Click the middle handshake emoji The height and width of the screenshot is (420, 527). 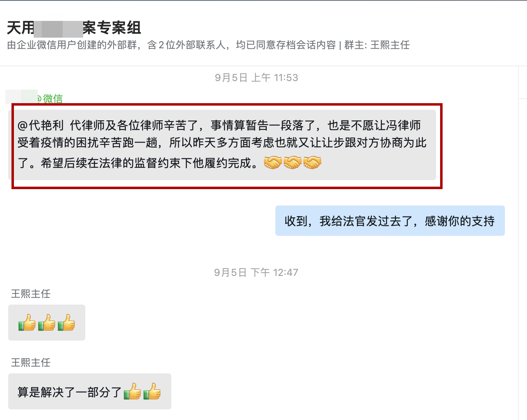[292, 163]
